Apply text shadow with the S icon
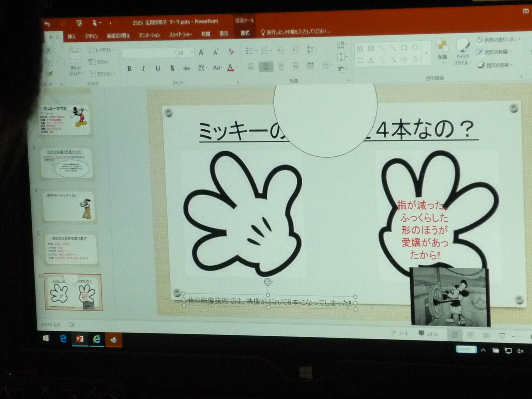Image resolution: width=532 pixels, height=399 pixels. [172, 68]
